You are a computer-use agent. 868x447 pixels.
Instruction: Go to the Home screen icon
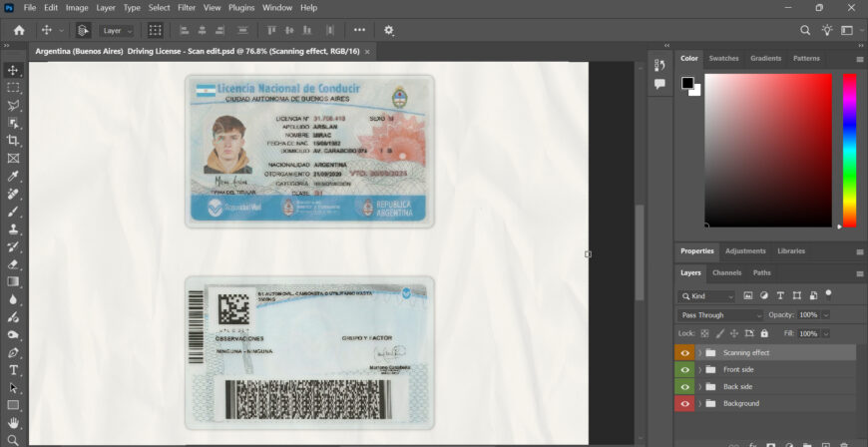pyautogui.click(x=19, y=31)
